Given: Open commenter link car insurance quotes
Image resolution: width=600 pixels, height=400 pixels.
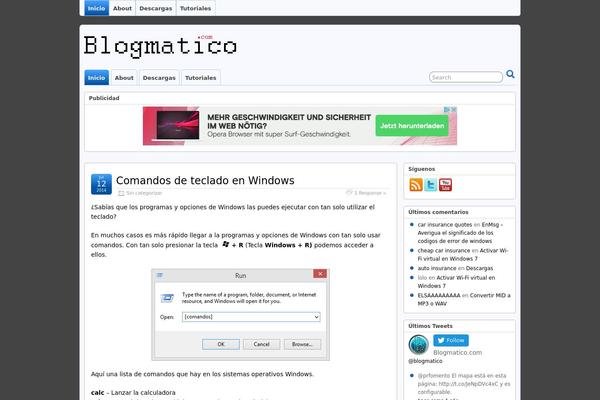Looking at the screenshot, I should (445, 225).
